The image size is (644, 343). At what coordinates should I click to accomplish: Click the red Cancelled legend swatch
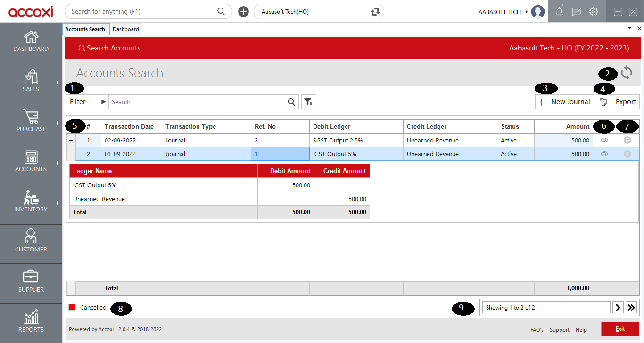72,307
